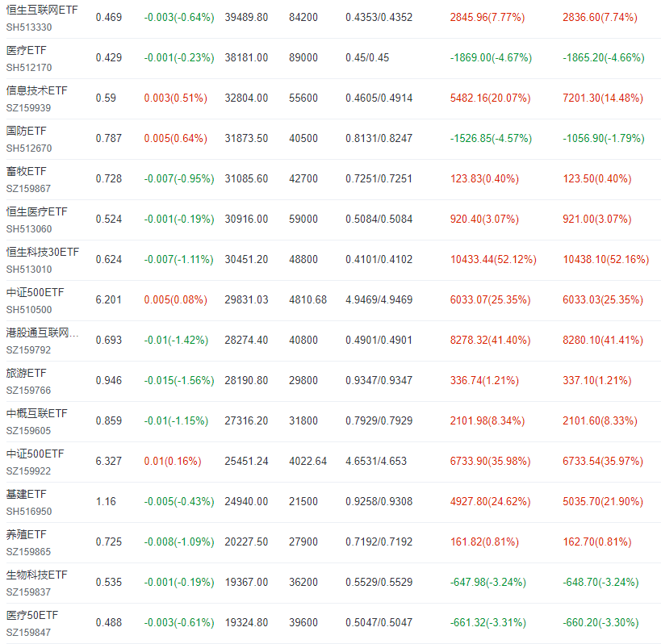Select the stock code SZ159766
661x644 pixels.
tap(29, 391)
